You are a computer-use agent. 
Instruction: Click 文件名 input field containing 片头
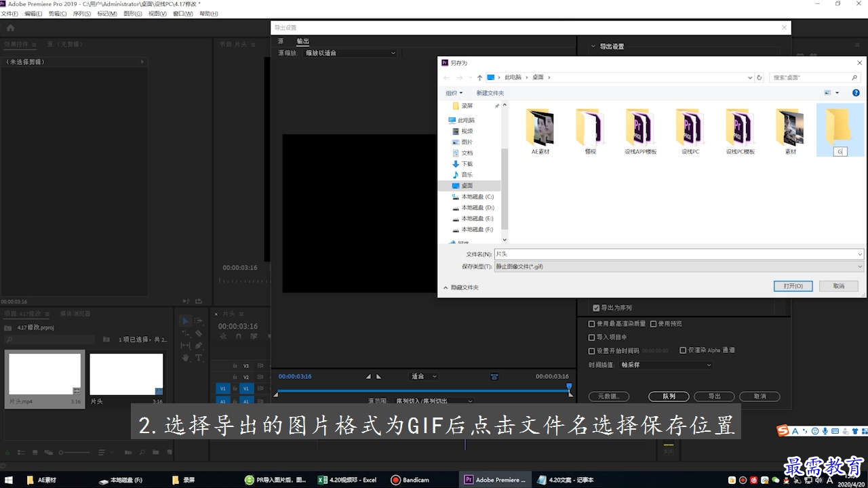(x=675, y=254)
